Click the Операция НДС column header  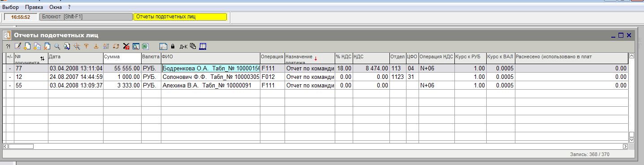[437, 58]
